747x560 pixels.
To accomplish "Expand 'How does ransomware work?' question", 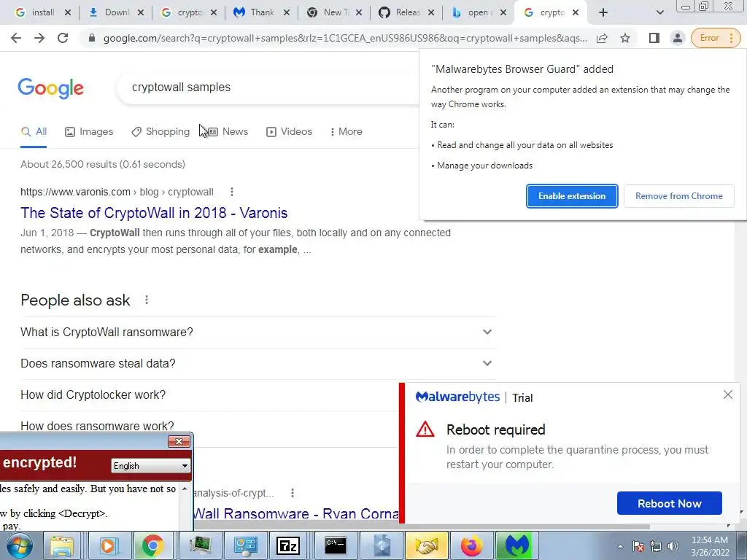I will (x=209, y=425).
